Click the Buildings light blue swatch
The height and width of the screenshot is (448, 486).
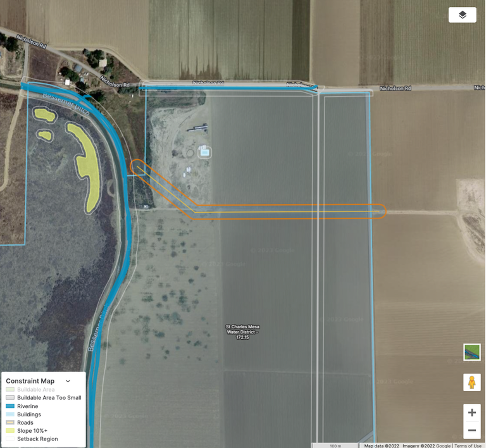point(10,414)
